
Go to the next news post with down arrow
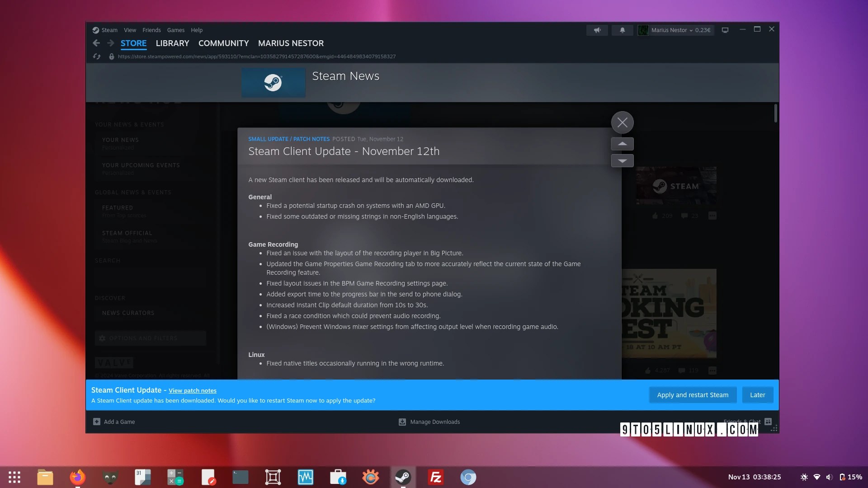tap(622, 161)
